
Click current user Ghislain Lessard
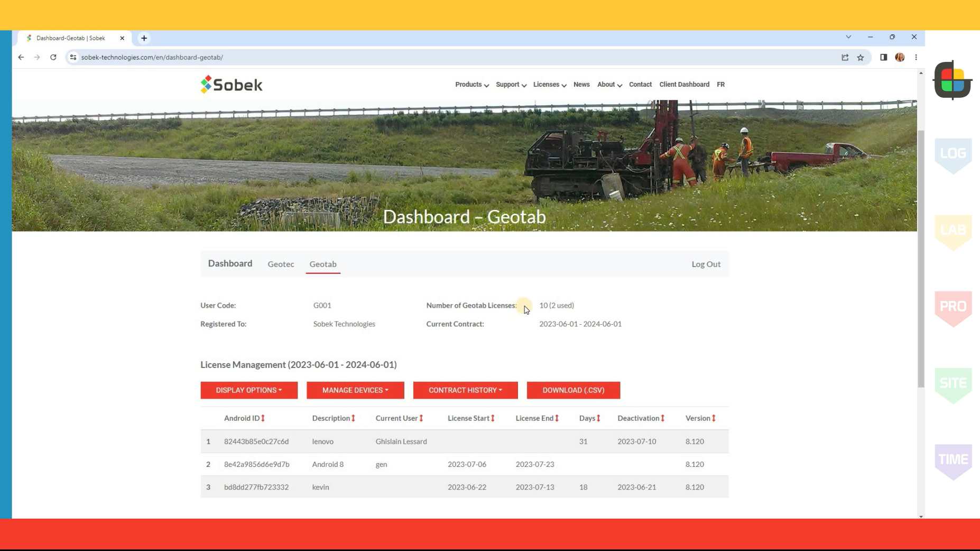(x=401, y=442)
